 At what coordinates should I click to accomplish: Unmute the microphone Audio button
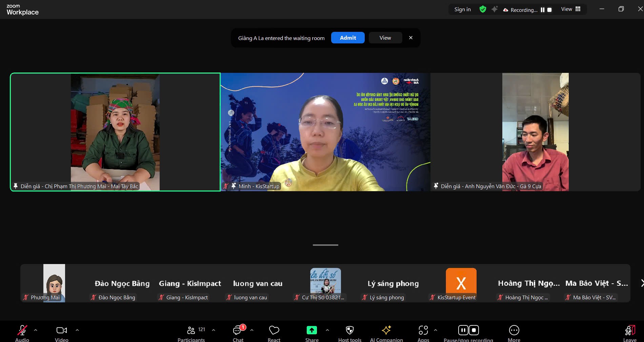[x=22, y=330]
